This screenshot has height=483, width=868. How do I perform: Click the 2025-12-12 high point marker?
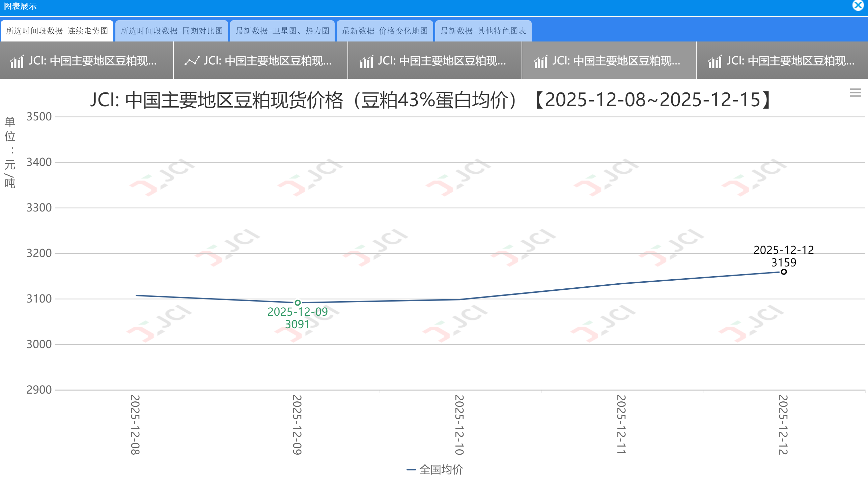pyautogui.click(x=784, y=272)
